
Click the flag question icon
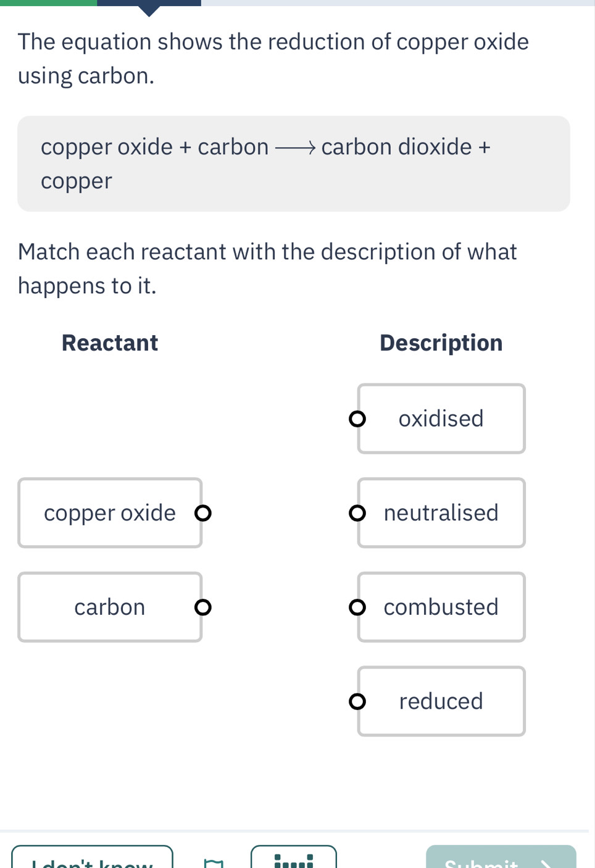coord(214,862)
